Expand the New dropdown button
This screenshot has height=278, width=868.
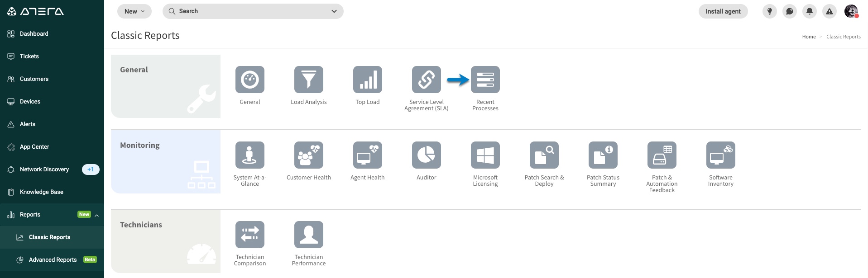click(134, 11)
